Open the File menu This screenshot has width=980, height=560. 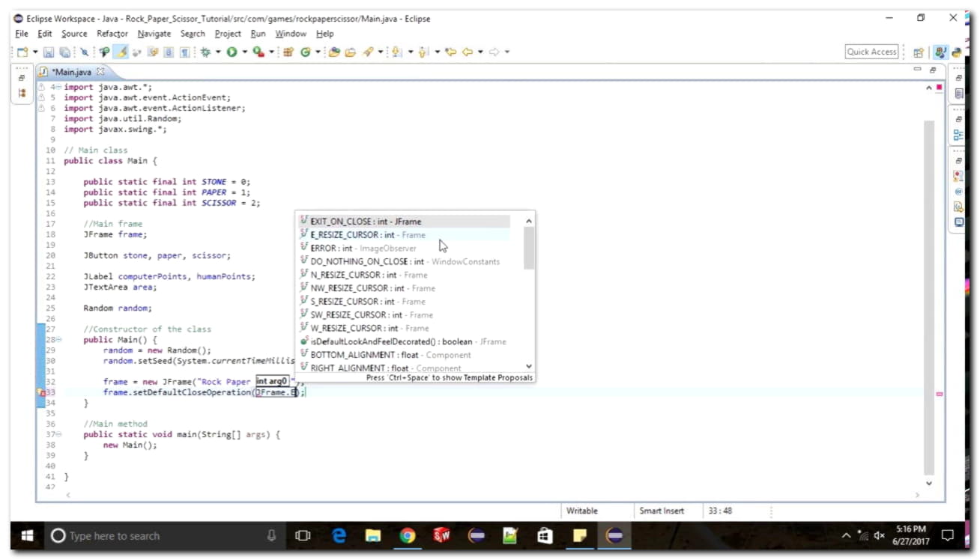22,34
